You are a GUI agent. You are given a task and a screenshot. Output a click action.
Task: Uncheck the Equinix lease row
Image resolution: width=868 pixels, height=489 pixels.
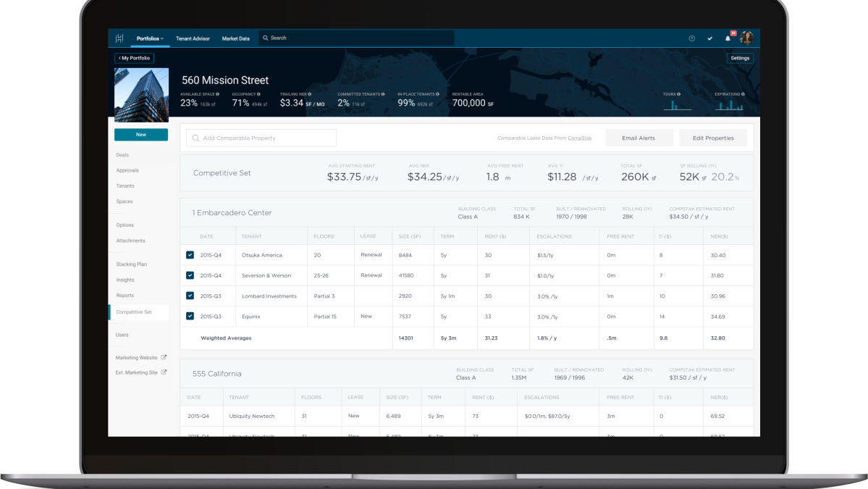click(x=190, y=317)
